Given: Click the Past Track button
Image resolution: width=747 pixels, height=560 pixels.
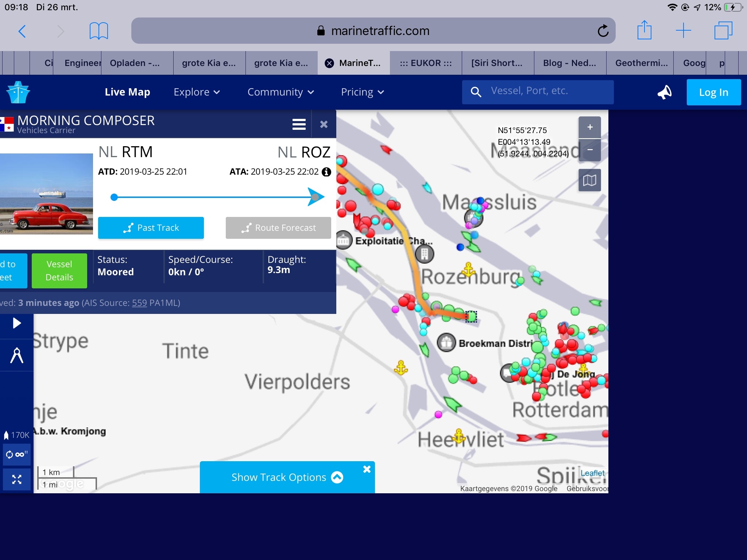Looking at the screenshot, I should 151,228.
